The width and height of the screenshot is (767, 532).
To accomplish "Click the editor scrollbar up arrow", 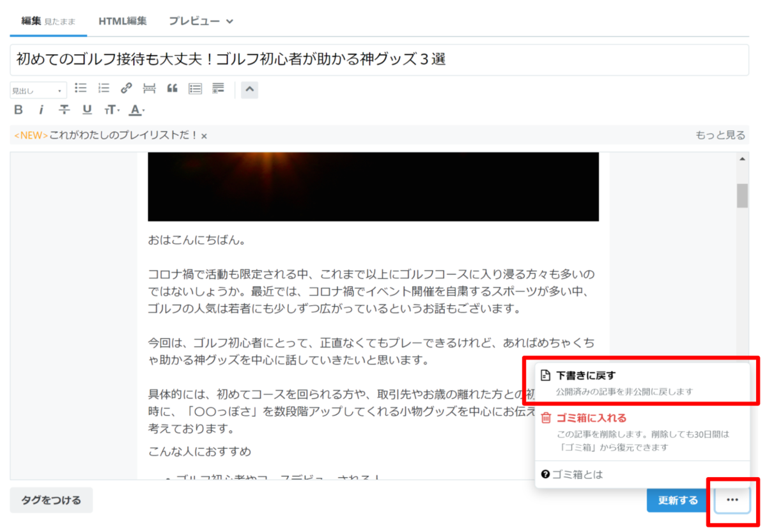I will click(x=742, y=159).
